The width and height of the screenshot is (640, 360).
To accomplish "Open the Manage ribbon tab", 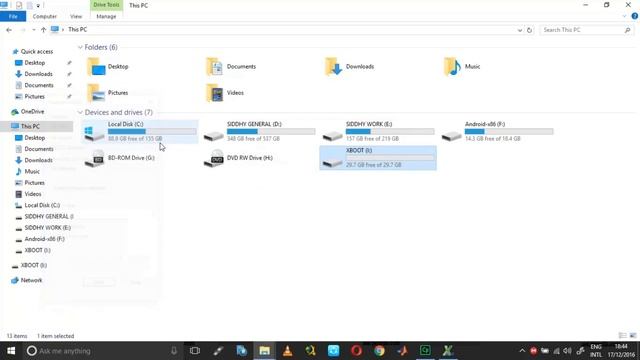I will (106, 16).
